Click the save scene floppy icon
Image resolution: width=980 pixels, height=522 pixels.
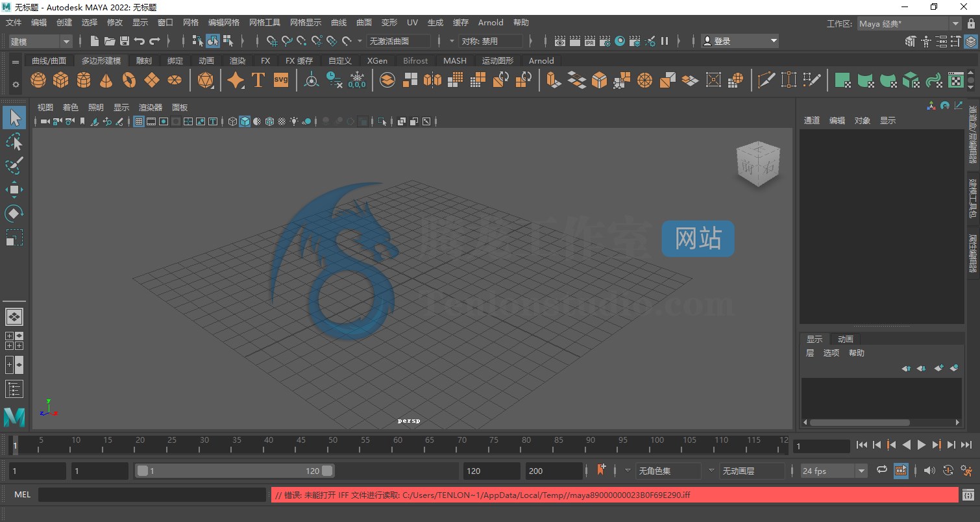[x=125, y=41]
